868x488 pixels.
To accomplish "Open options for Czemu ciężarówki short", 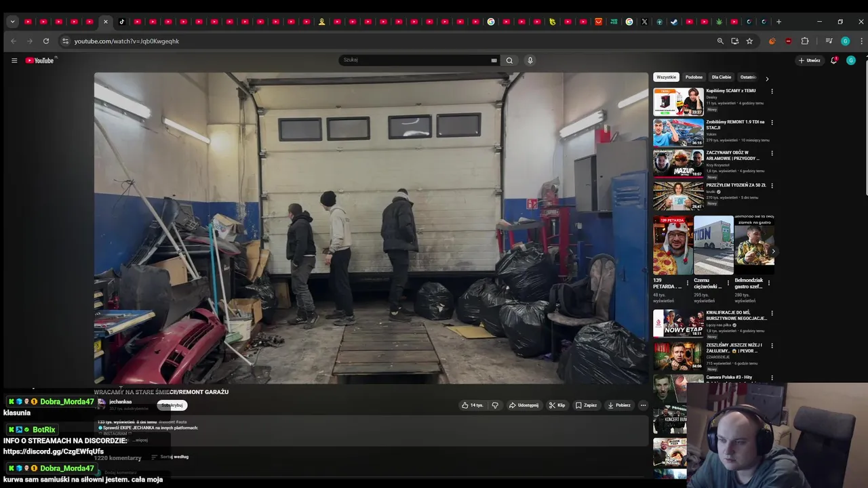I will 728,283.
